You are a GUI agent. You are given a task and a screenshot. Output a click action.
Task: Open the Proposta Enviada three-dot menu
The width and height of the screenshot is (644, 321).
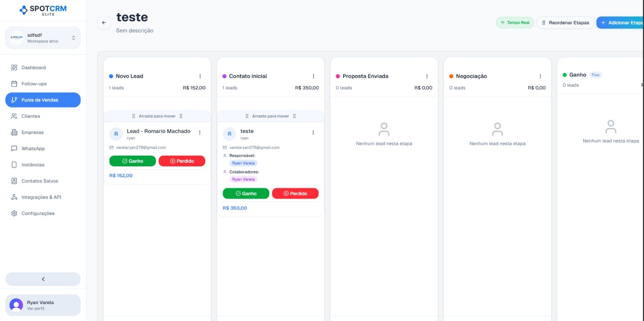(x=427, y=76)
